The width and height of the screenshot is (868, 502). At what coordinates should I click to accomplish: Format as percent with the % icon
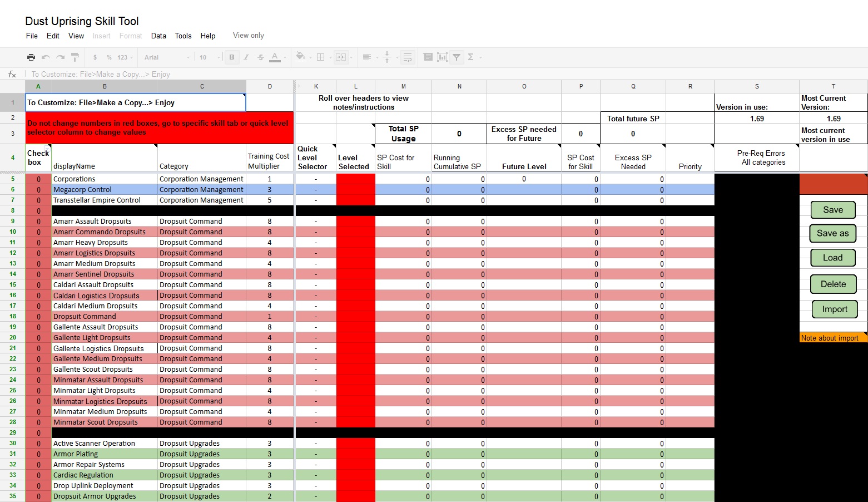point(109,57)
